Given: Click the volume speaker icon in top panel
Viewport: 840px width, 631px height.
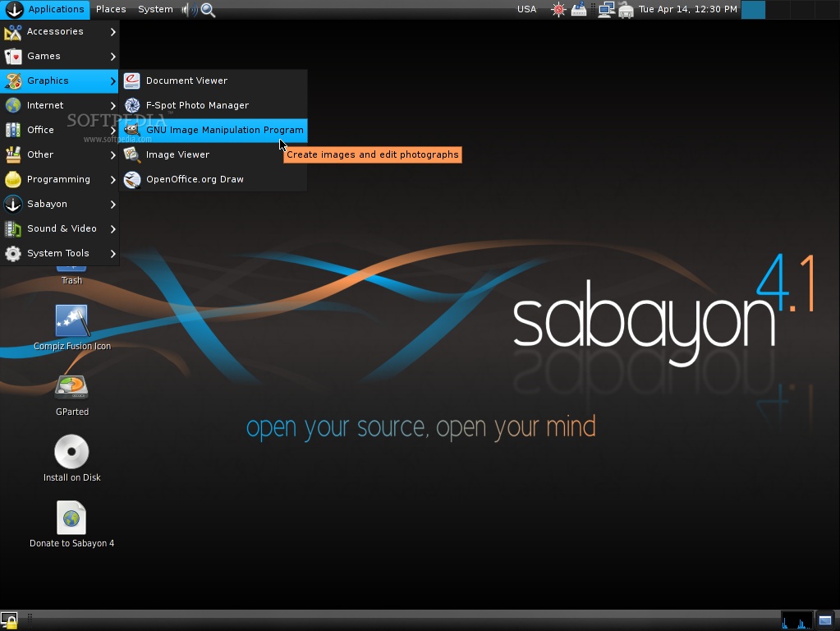Looking at the screenshot, I should coord(189,10).
